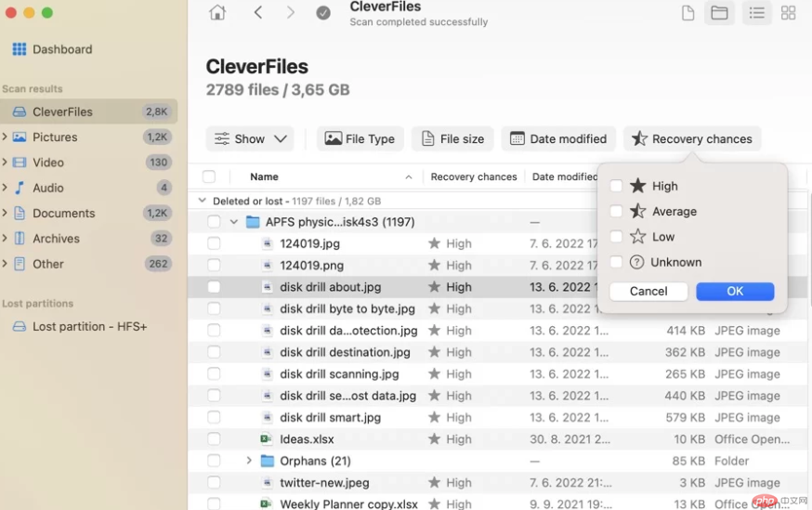Navigate forward with the right arrow
This screenshot has width=812, height=510.
[291, 12]
